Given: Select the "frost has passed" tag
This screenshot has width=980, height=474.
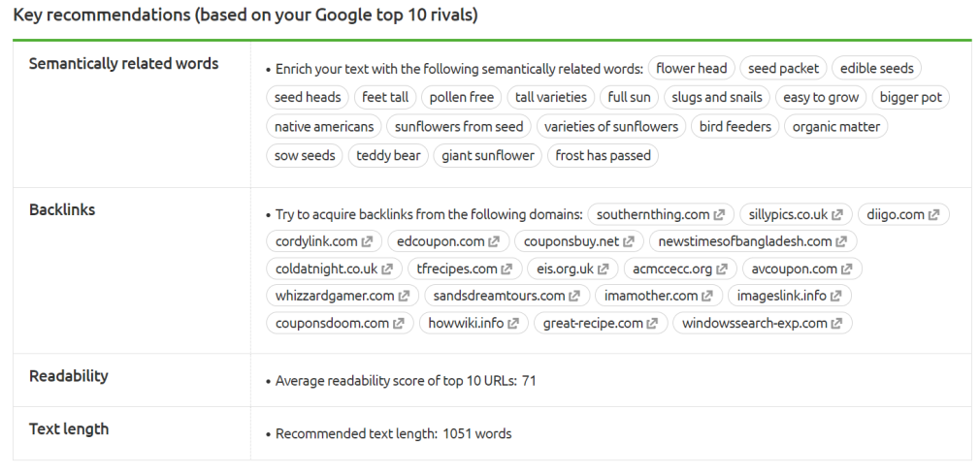Looking at the screenshot, I should coord(603,155).
